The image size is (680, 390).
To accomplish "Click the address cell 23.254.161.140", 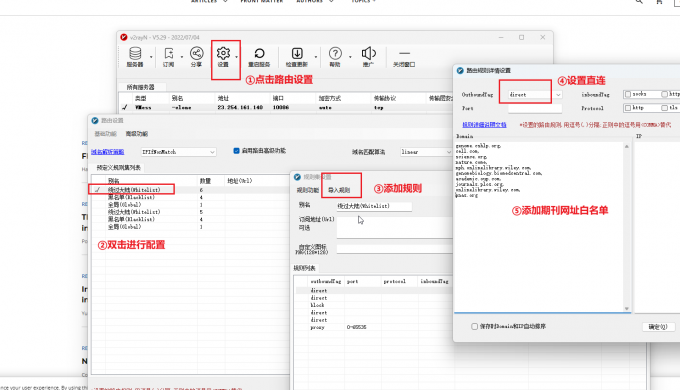I will coord(240,107).
